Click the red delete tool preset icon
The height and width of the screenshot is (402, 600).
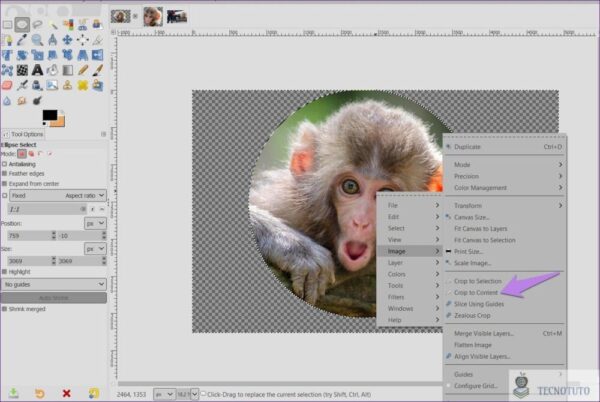pyautogui.click(x=67, y=393)
